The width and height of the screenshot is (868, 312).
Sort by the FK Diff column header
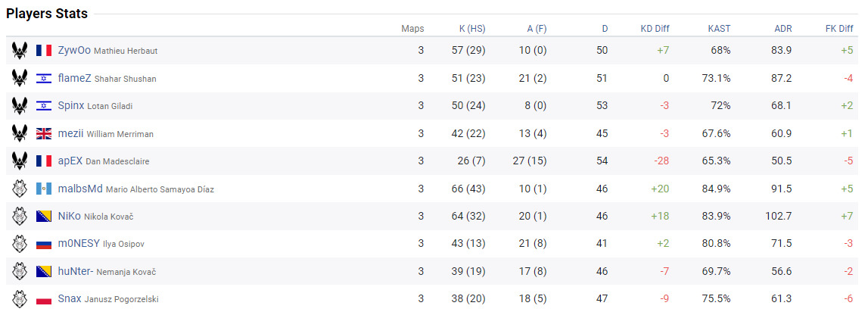tap(840, 29)
